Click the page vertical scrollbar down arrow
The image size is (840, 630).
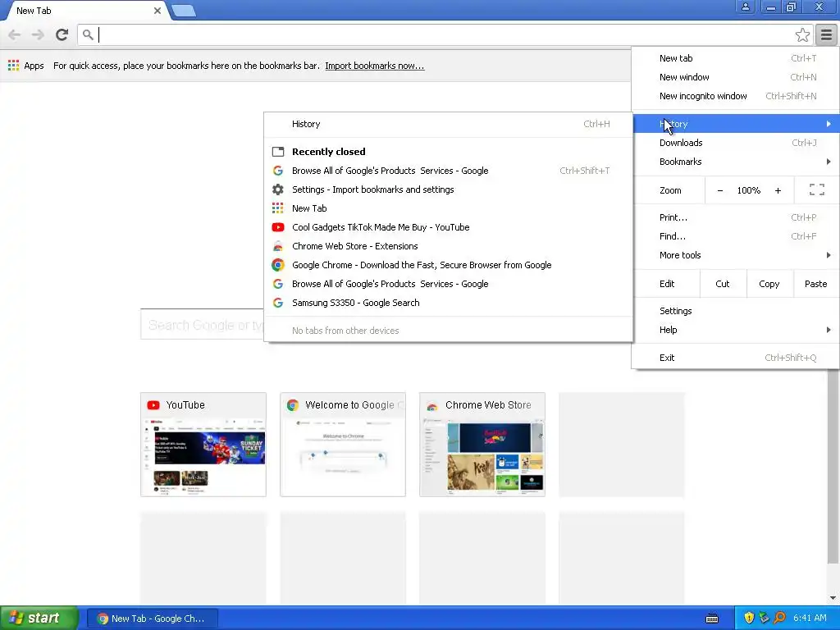(833, 598)
